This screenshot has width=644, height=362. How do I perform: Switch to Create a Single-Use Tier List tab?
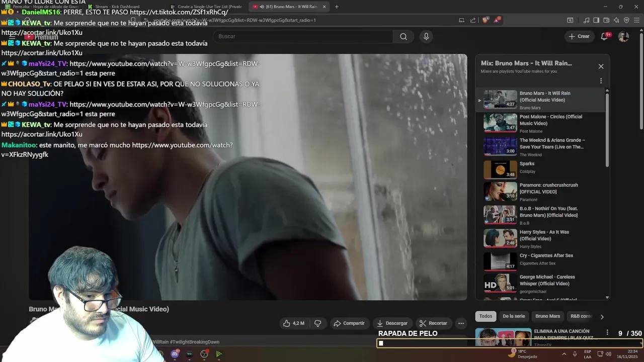click(206, 7)
